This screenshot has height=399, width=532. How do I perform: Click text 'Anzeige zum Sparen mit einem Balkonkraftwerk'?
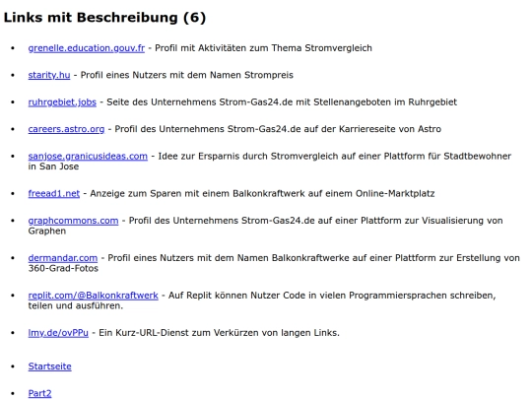(x=197, y=194)
